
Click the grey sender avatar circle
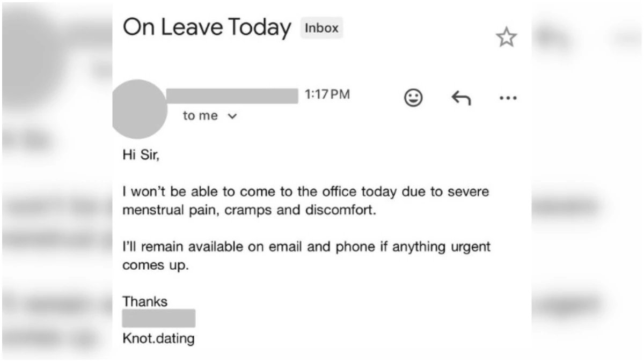[x=138, y=109]
